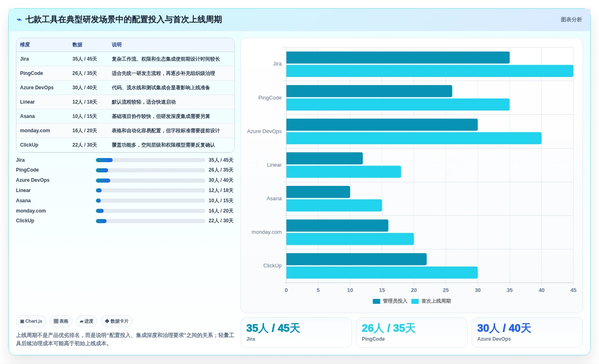The height and width of the screenshot is (364, 599).
Task: Click description starting 复杂工作流
Action: point(166,59)
